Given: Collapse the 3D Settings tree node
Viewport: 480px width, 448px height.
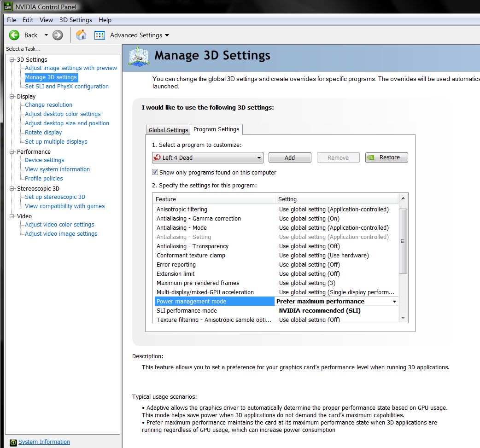Looking at the screenshot, I should [12, 60].
